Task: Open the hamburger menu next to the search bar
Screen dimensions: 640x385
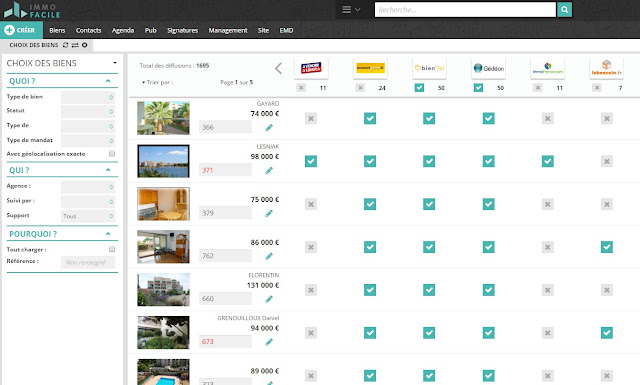Action: pyautogui.click(x=351, y=9)
